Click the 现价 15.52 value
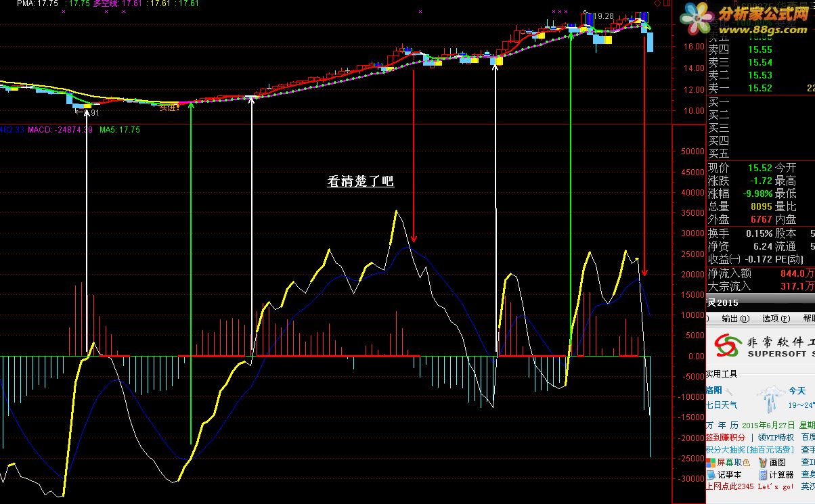This screenshot has width=815, height=504. [x=760, y=168]
